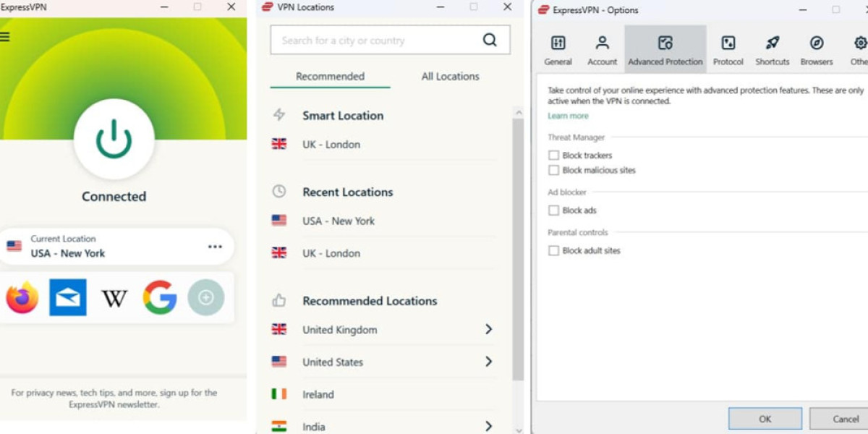
Task: Add a new shortcut with plus icon
Action: pyautogui.click(x=206, y=297)
